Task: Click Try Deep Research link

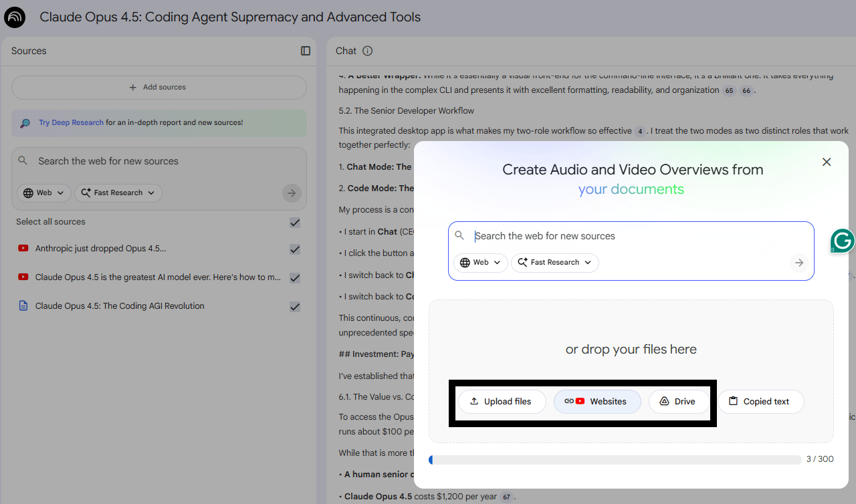Action: pyautogui.click(x=71, y=123)
